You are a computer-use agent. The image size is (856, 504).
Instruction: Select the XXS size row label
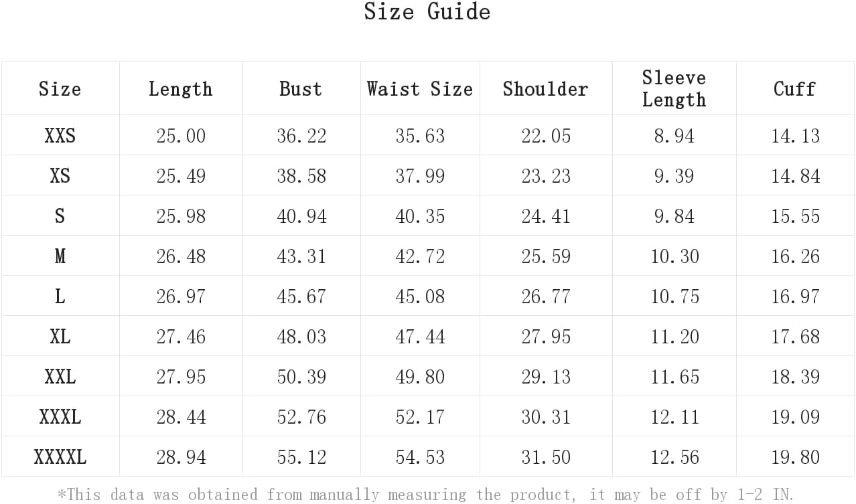pos(60,136)
